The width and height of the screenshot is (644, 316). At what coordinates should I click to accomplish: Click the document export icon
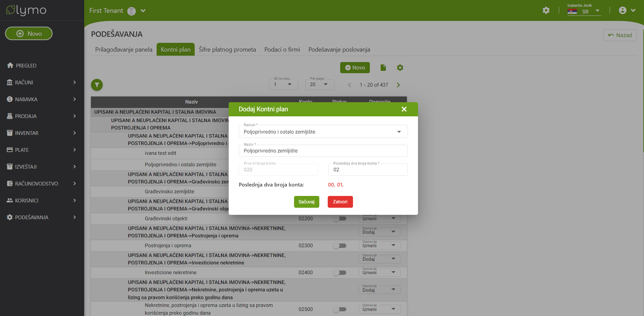383,68
